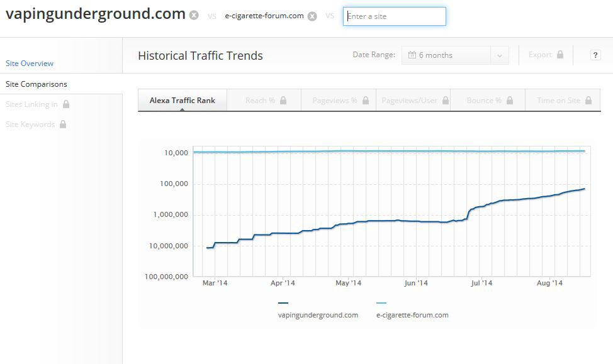The width and height of the screenshot is (613, 364).
Task: Click lock icon next to Sites Linking In
Action: tap(66, 104)
